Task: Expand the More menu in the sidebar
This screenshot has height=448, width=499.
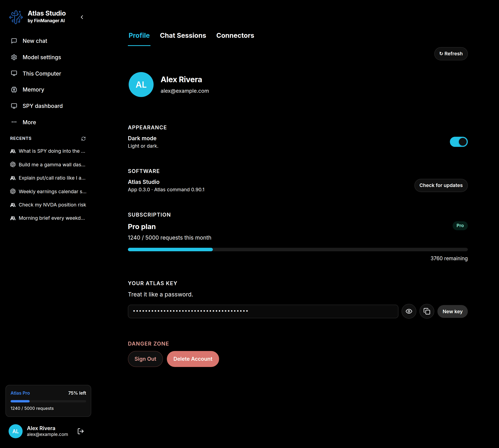Action: click(48, 122)
